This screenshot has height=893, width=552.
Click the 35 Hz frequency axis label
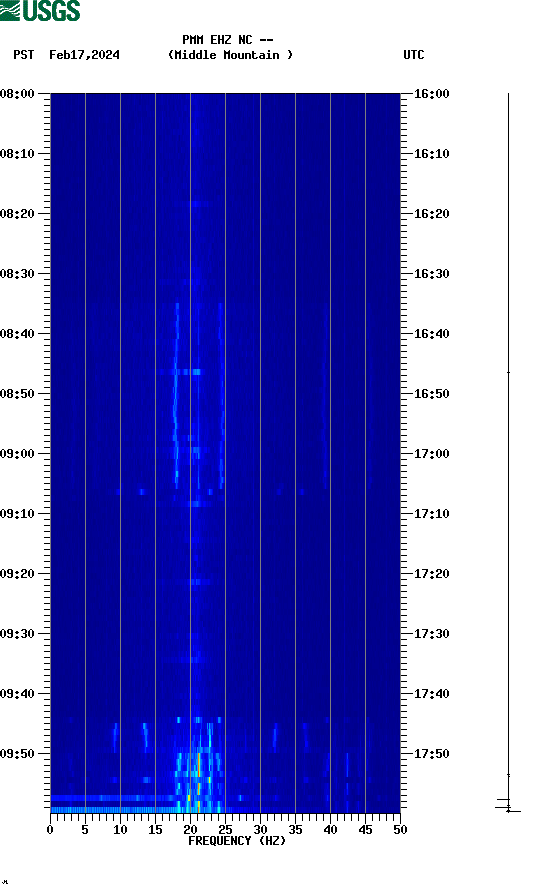tap(295, 830)
